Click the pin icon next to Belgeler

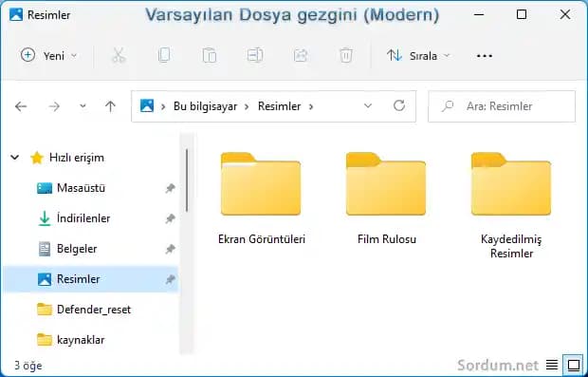click(171, 249)
